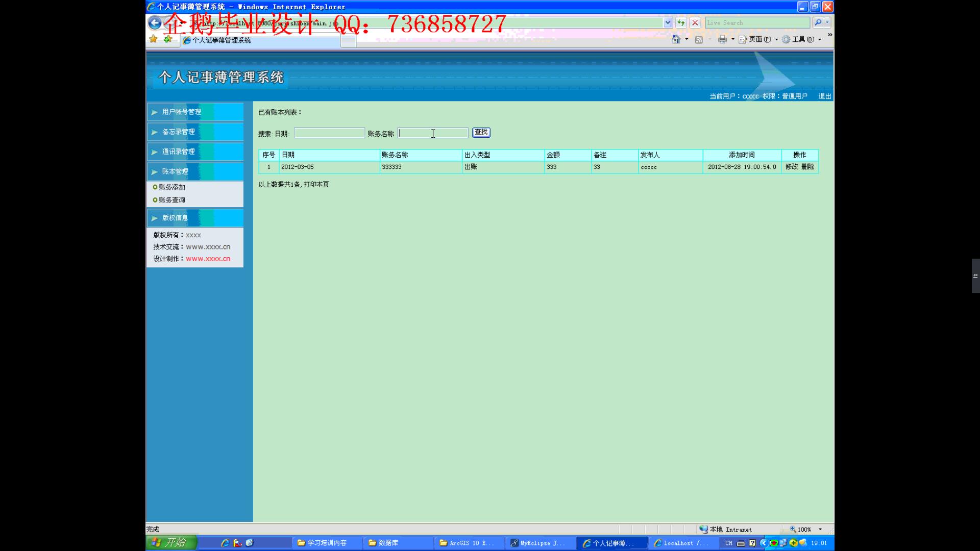Switch to ArcGIS 10 taskbar window
The height and width of the screenshot is (551, 980).
(469, 543)
